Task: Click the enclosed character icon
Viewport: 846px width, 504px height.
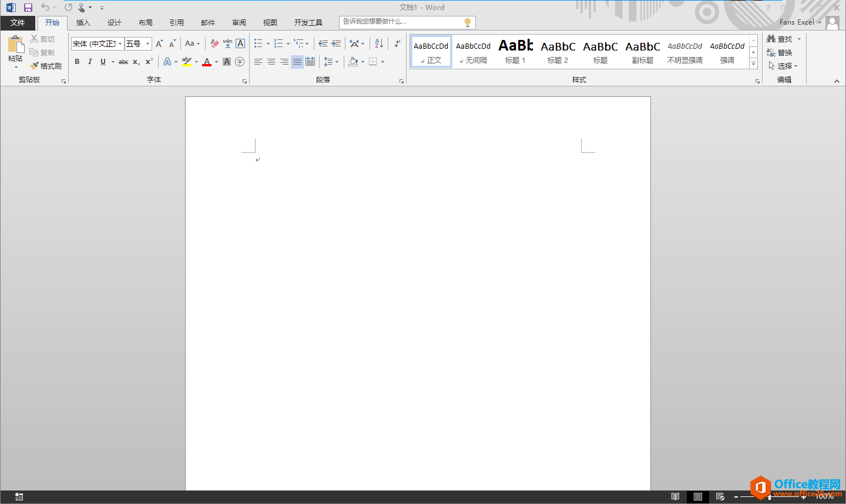Action: point(240,62)
